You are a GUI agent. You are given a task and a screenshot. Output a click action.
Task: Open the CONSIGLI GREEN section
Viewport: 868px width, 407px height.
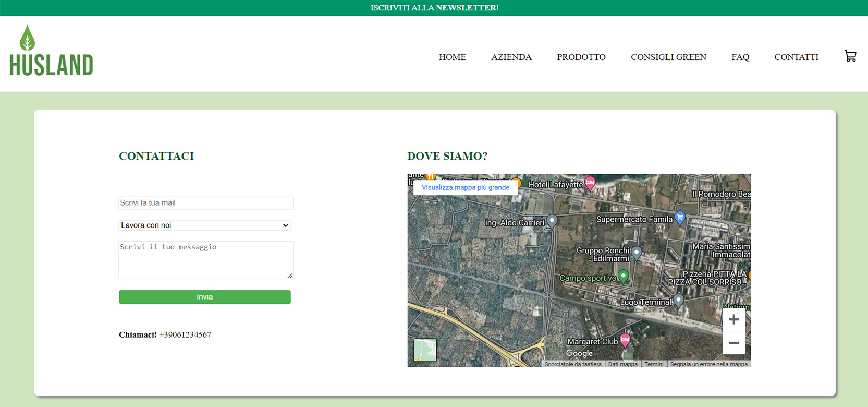[x=668, y=57]
